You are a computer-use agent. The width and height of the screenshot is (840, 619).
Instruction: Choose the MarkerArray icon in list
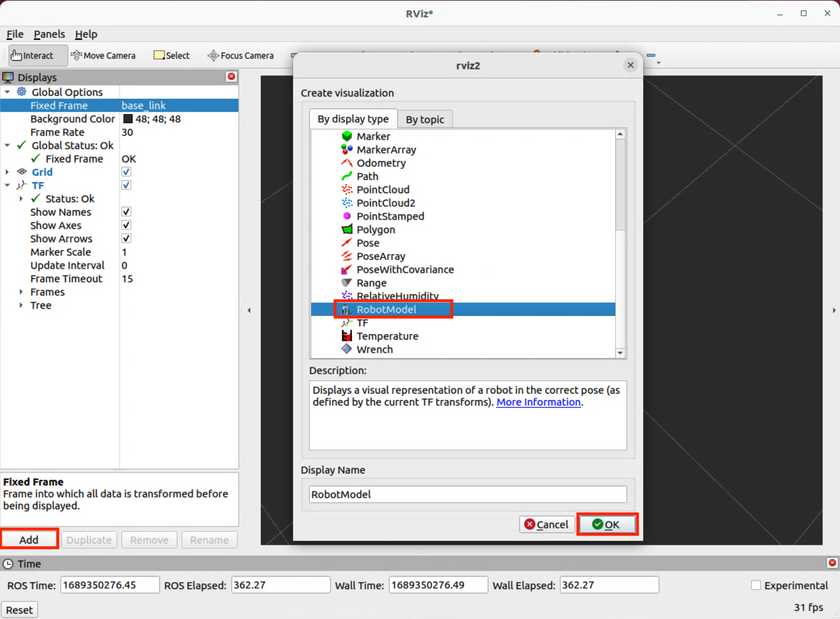click(347, 149)
